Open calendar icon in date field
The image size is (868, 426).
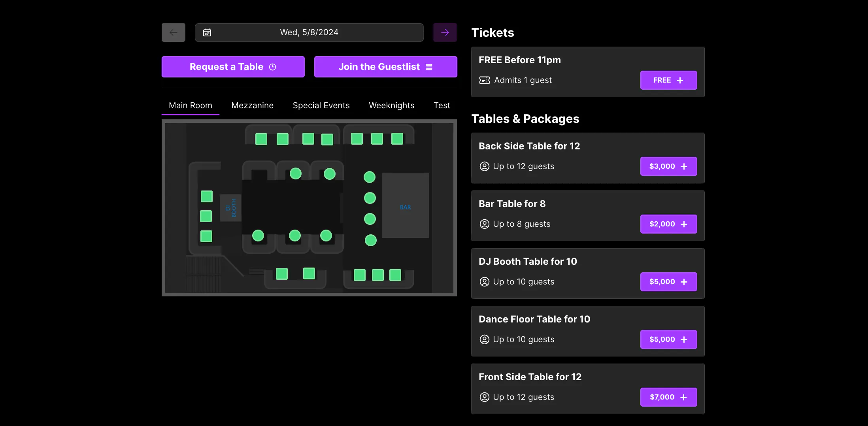[207, 32]
